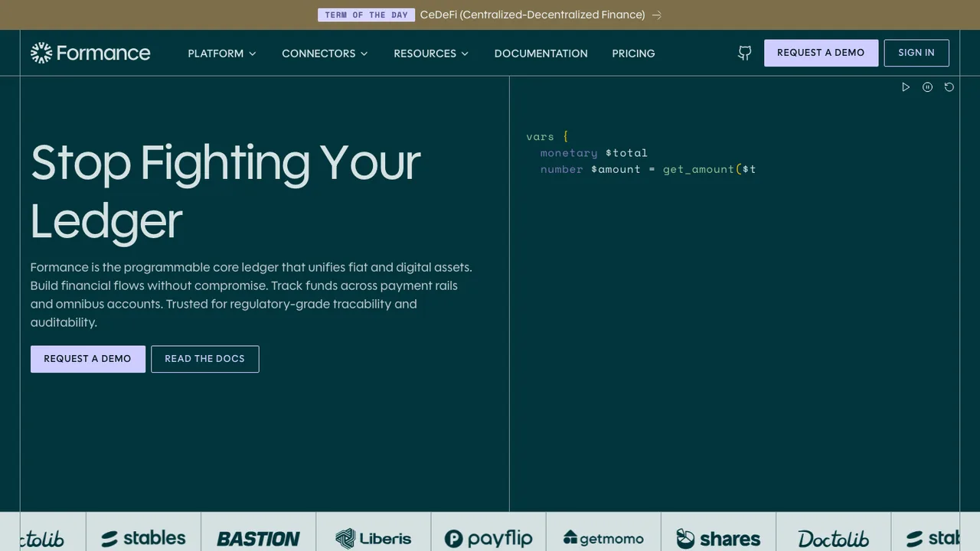Click the arrow next to CeDeFi term
The width and height of the screenshot is (980, 551).
(x=656, y=15)
